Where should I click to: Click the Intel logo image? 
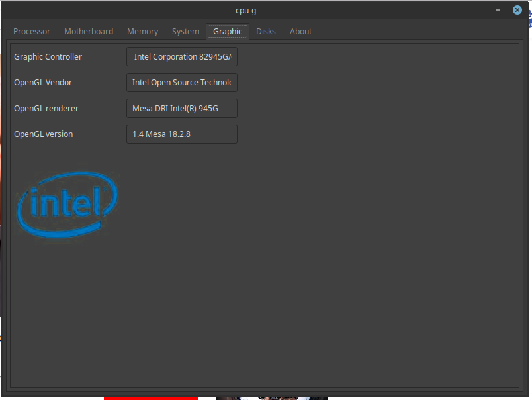[67, 205]
